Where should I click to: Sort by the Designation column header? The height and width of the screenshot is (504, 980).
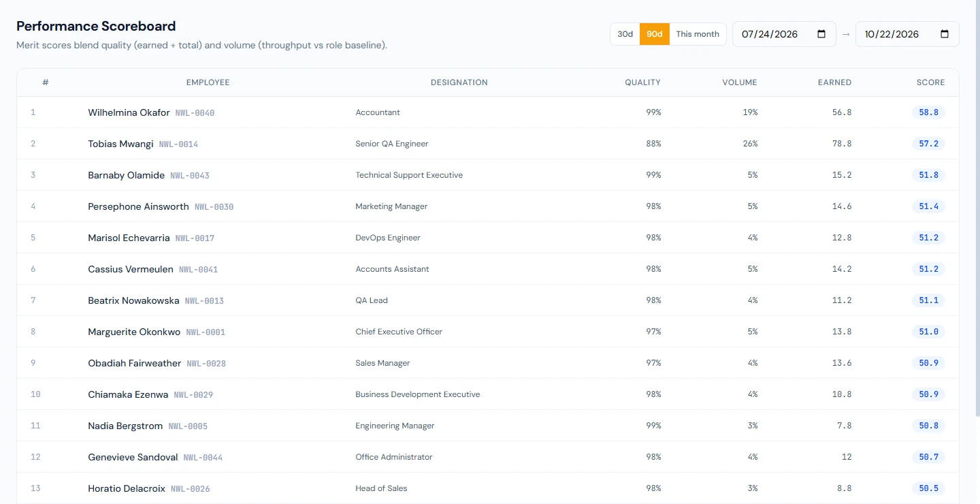(x=459, y=82)
